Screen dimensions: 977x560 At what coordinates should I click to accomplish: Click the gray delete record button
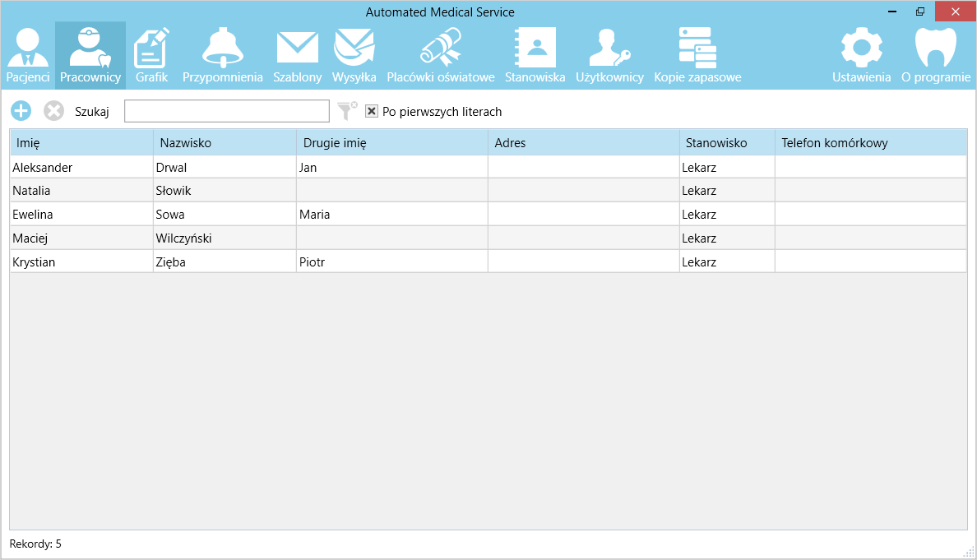point(53,111)
